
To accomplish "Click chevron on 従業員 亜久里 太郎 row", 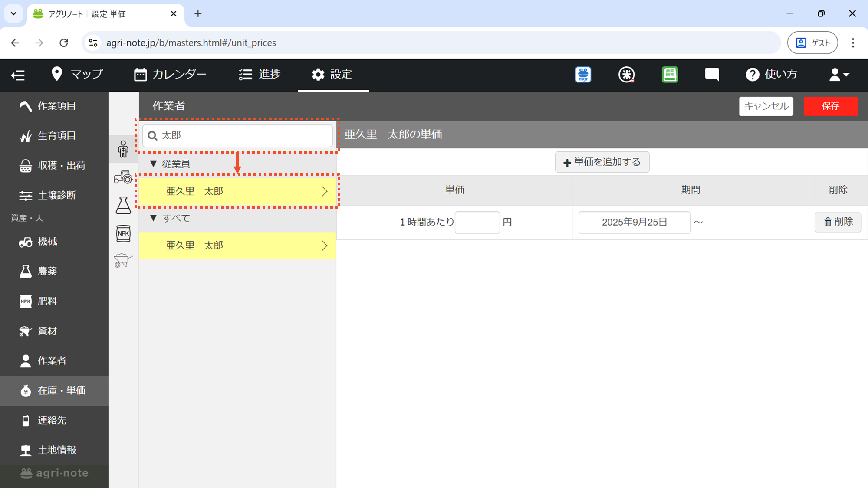I will pyautogui.click(x=325, y=191).
